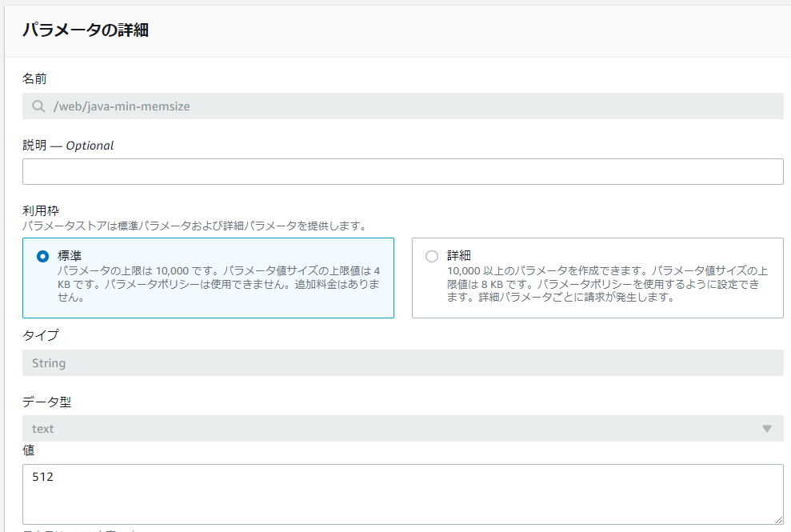Image resolution: width=791 pixels, height=532 pixels.
Task: Click the パラメータの詳細 heading
Action: click(x=86, y=30)
